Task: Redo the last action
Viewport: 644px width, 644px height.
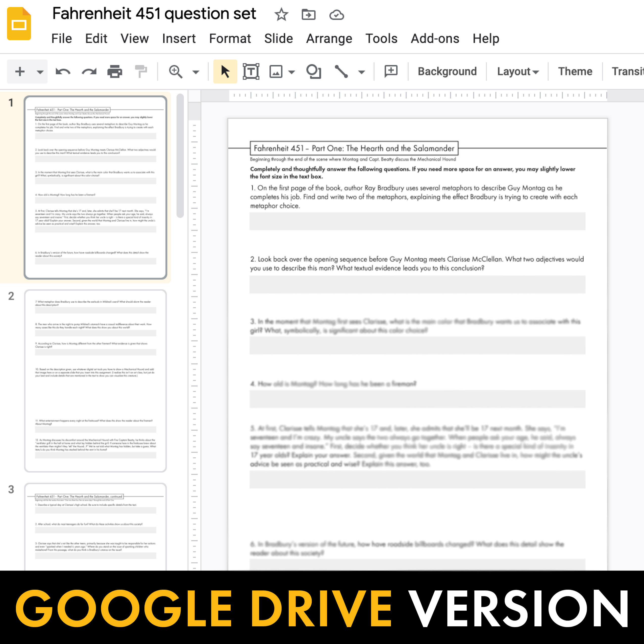Action: pyautogui.click(x=89, y=72)
